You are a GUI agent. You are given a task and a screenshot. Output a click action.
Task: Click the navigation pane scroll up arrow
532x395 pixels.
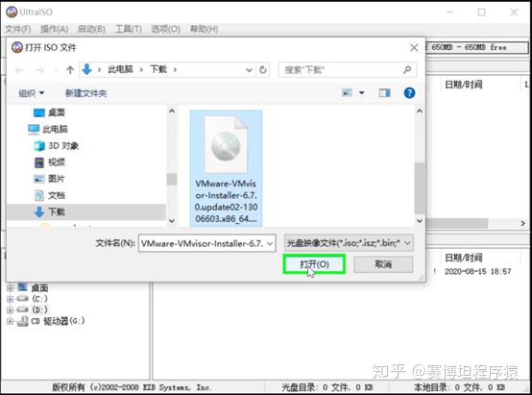172,111
